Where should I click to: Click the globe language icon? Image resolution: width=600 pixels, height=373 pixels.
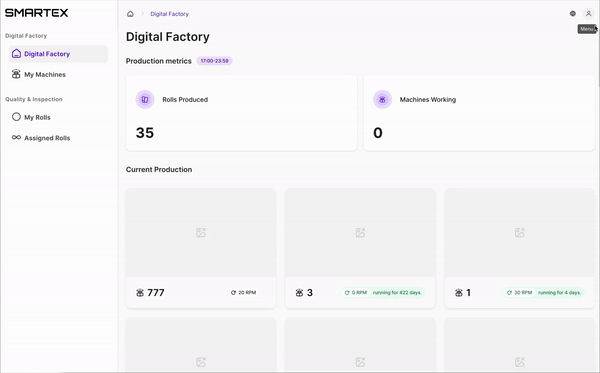coord(573,13)
